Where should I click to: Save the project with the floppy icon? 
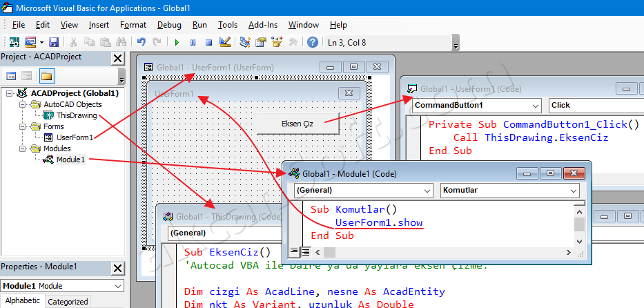[x=54, y=42]
